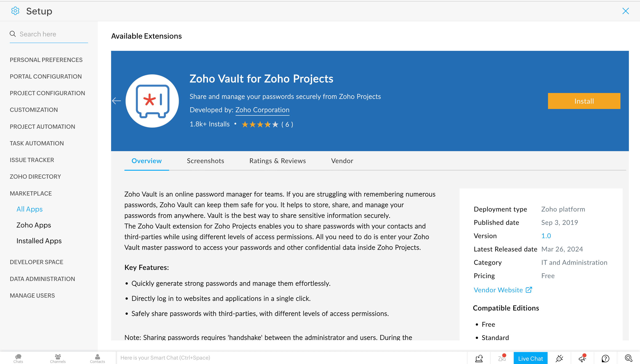Expand the Project Automation section
The image size is (640, 364).
click(42, 127)
